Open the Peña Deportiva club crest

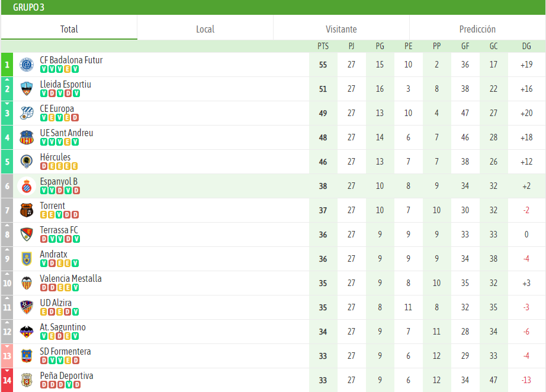26,380
